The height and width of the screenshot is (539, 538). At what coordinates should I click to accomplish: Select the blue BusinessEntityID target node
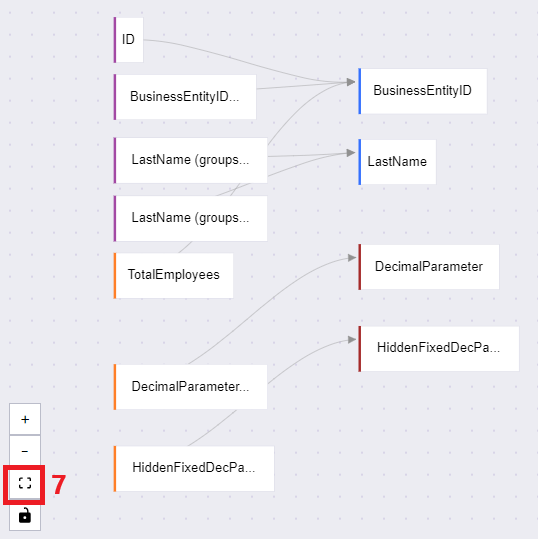click(422, 91)
